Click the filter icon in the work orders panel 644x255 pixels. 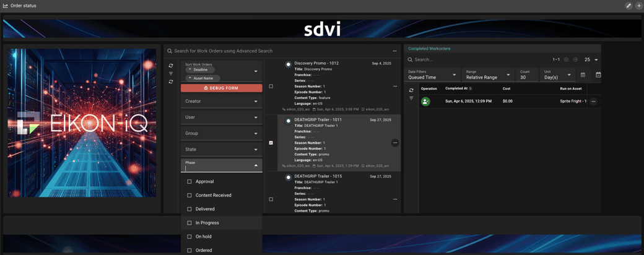[x=171, y=74]
